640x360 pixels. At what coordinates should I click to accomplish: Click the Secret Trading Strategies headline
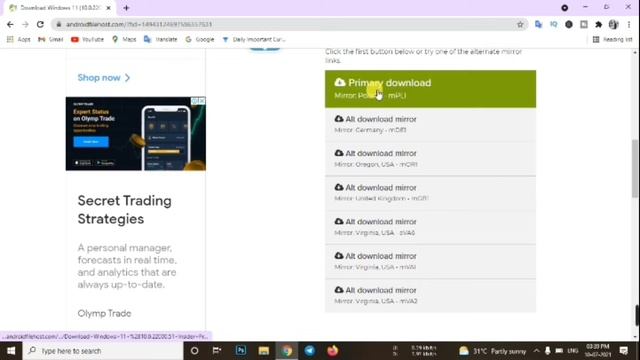click(x=124, y=210)
